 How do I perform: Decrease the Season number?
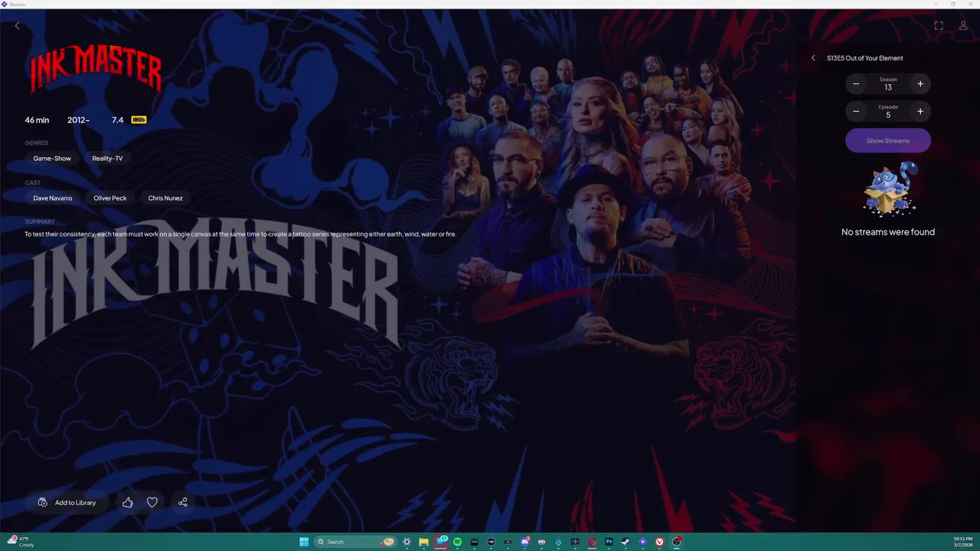pos(856,84)
